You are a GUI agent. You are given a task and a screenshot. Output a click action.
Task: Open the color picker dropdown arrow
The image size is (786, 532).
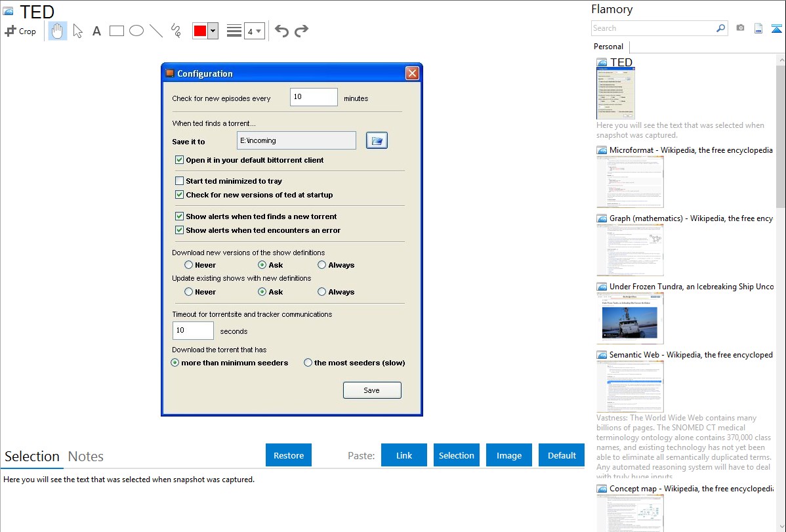[213, 31]
